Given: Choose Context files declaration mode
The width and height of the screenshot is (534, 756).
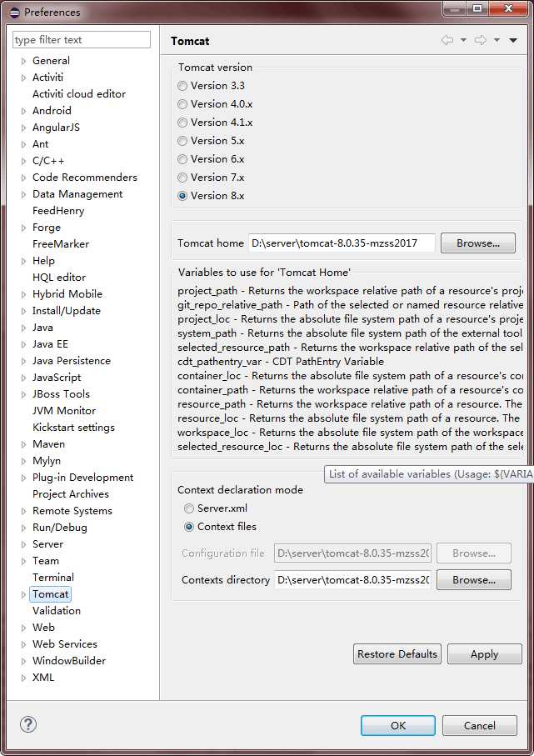Looking at the screenshot, I should [189, 527].
